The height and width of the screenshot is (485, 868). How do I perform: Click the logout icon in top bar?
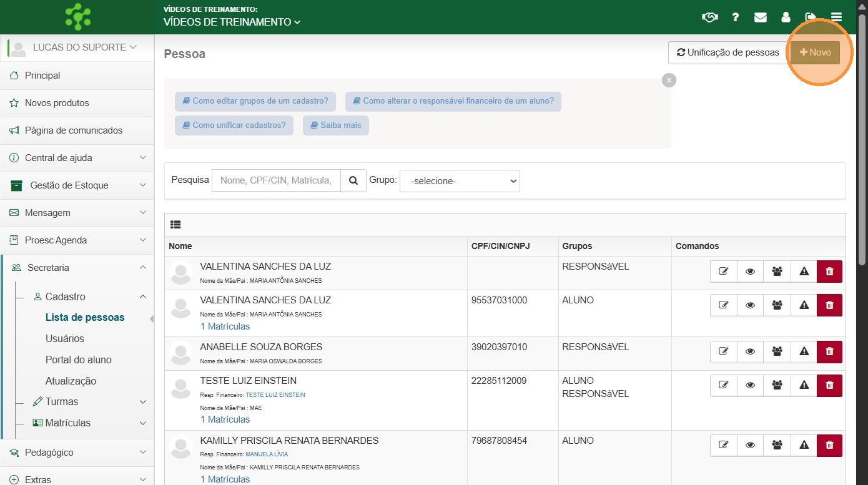(x=811, y=17)
